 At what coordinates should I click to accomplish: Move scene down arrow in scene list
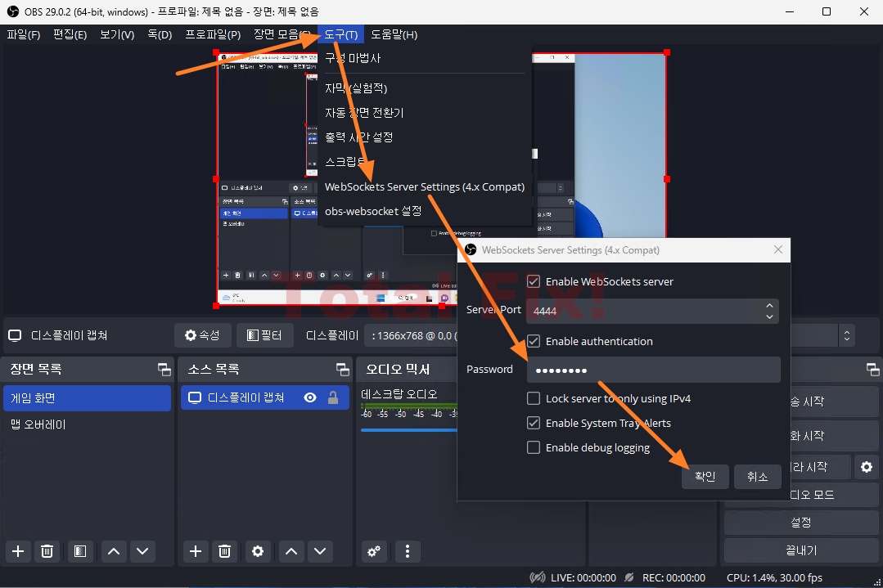[142, 551]
